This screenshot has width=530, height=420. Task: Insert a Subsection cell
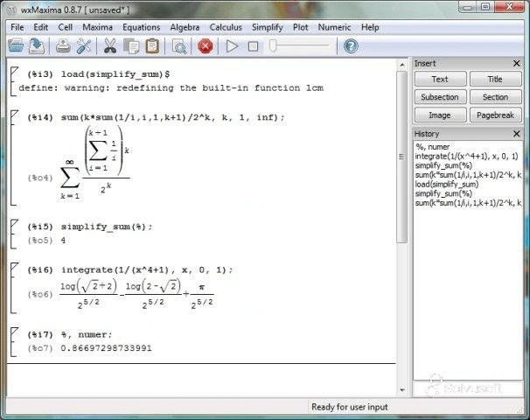(x=440, y=97)
